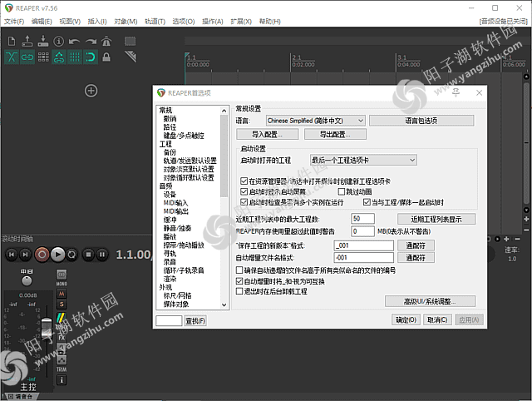
Task: Click the New Project toolbar icon
Action: tap(12, 41)
